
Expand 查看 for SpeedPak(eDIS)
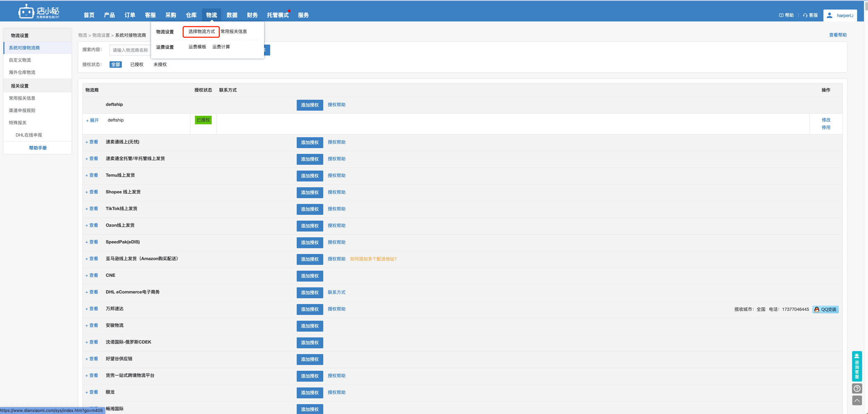click(x=92, y=242)
